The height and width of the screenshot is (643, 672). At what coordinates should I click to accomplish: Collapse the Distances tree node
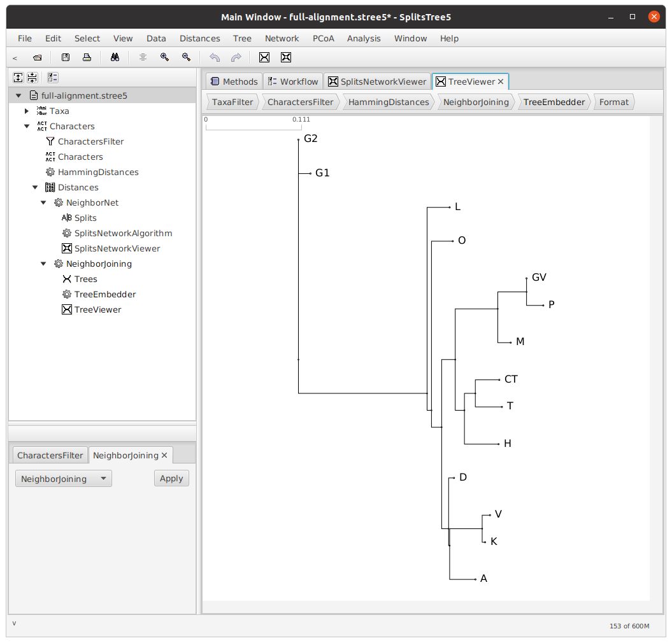[35, 188]
